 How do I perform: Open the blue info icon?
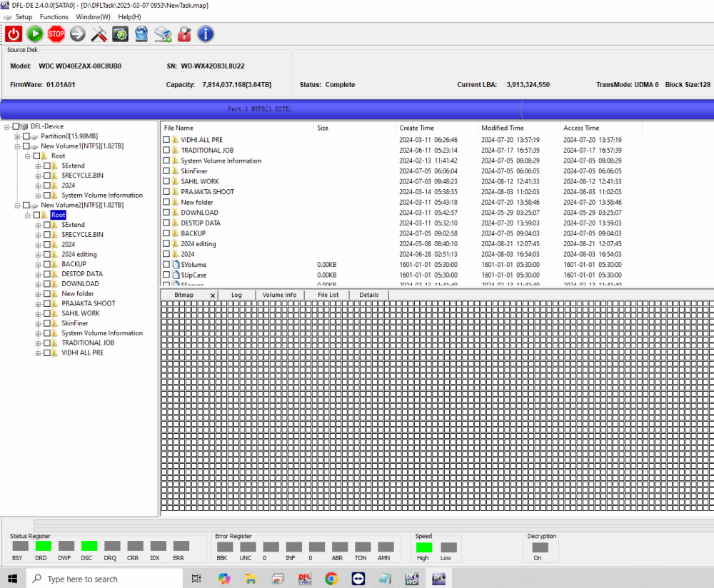point(206,34)
